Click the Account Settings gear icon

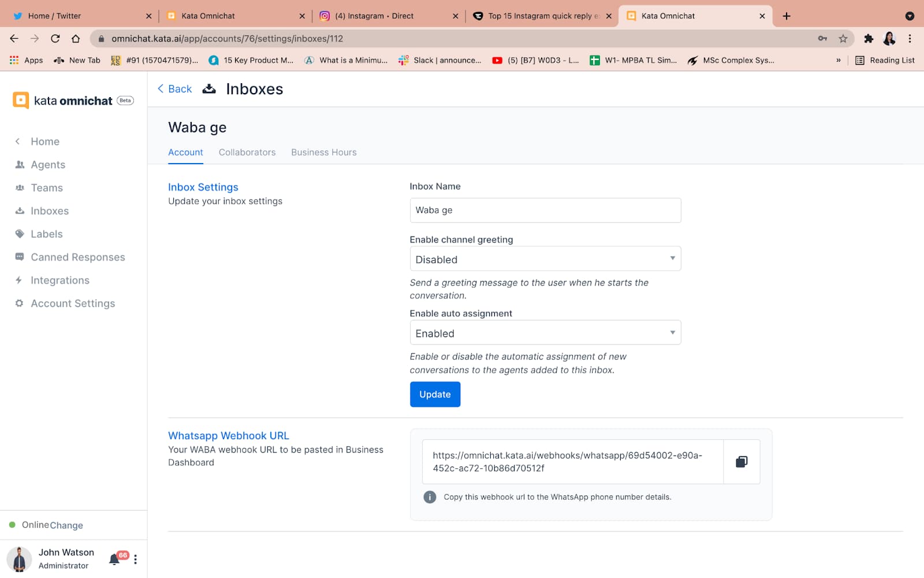[x=20, y=303]
